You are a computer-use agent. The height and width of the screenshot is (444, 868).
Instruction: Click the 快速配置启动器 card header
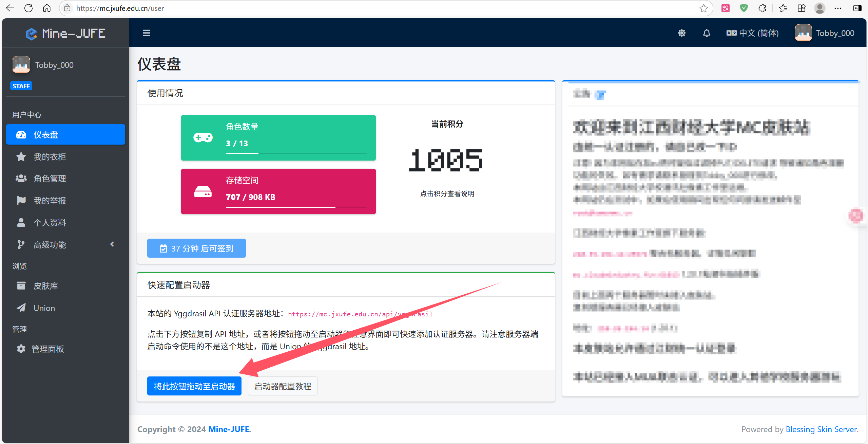coord(346,285)
